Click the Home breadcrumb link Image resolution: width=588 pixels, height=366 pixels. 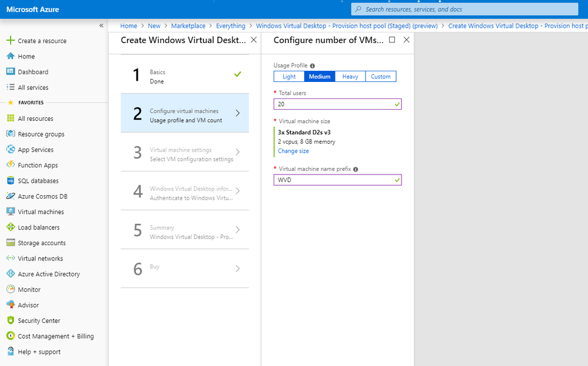[129, 26]
